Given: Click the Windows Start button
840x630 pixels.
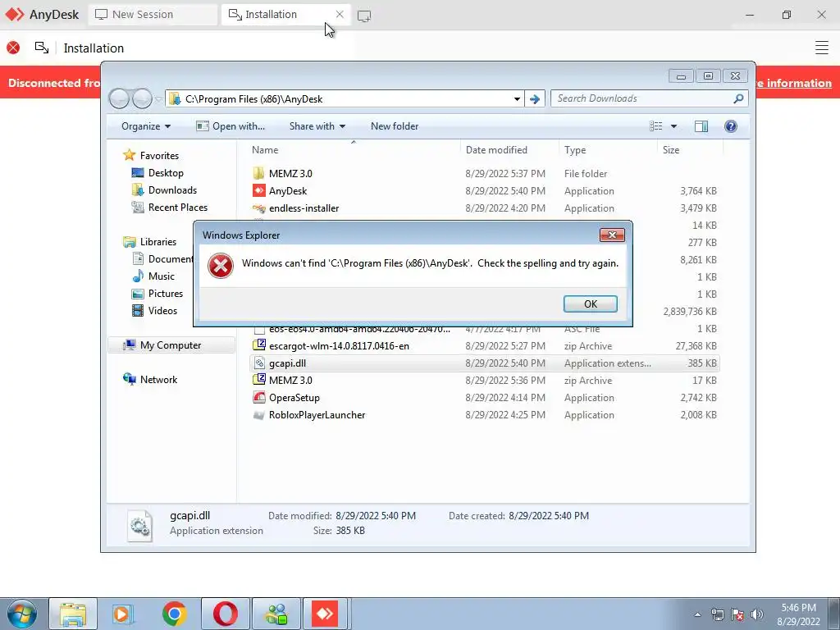Looking at the screenshot, I should pyautogui.click(x=21, y=614).
